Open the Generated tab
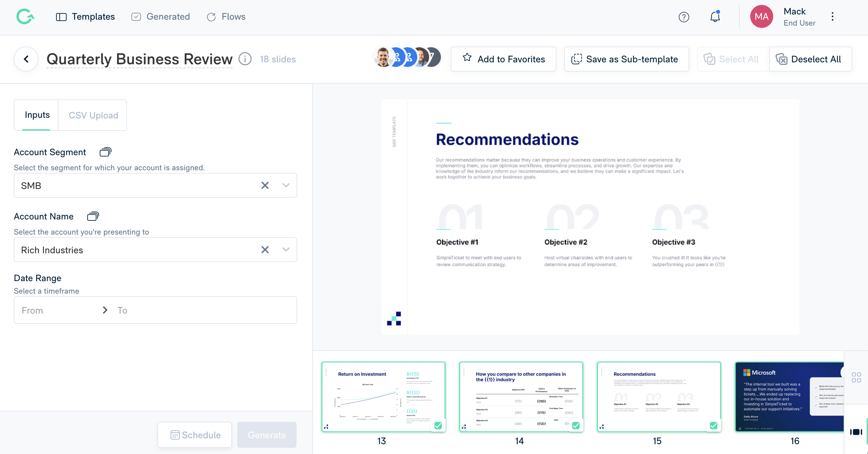Image resolution: width=868 pixels, height=454 pixels. coord(161,16)
